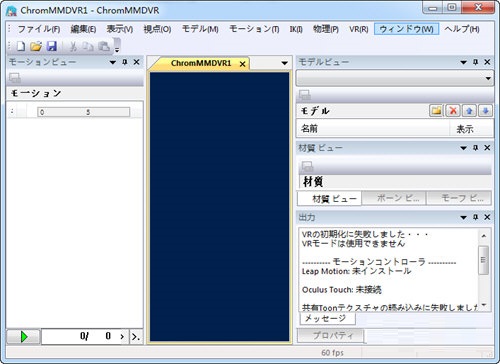
Task: Open the モデル(M) menu
Action: click(200, 29)
